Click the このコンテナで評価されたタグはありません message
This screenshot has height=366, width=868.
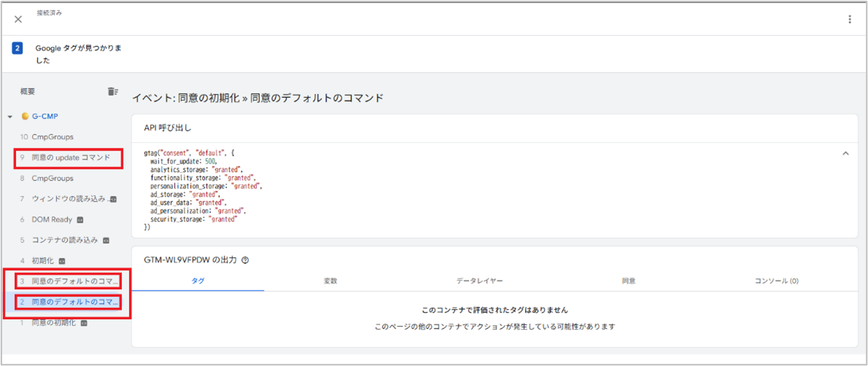(494, 310)
